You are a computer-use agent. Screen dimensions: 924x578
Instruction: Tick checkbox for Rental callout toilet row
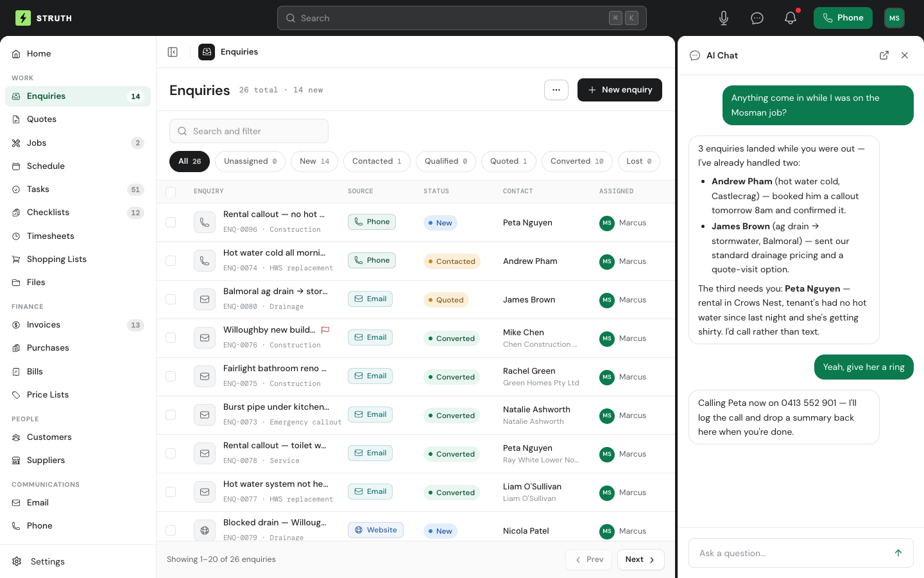[x=171, y=453]
